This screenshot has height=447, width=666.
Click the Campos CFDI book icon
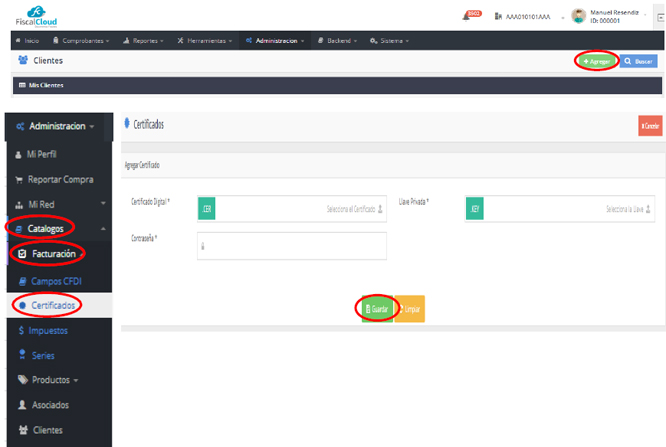(x=23, y=281)
